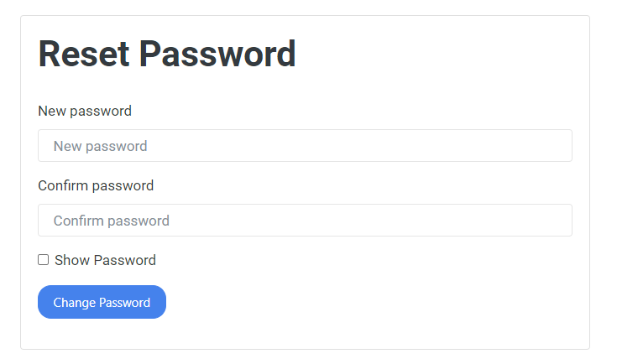Click the label above the Confirm password input
The height and width of the screenshot is (364, 617).
tap(96, 185)
